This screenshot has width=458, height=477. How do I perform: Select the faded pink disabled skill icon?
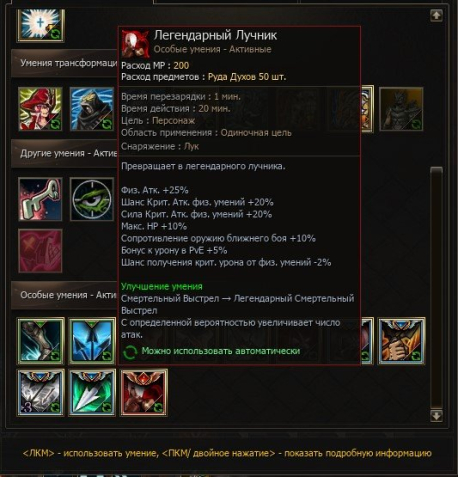pos(40,251)
